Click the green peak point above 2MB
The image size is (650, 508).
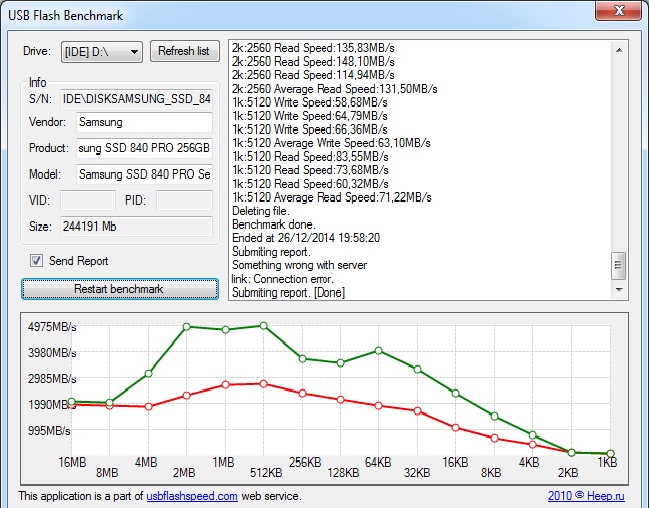pos(187,326)
